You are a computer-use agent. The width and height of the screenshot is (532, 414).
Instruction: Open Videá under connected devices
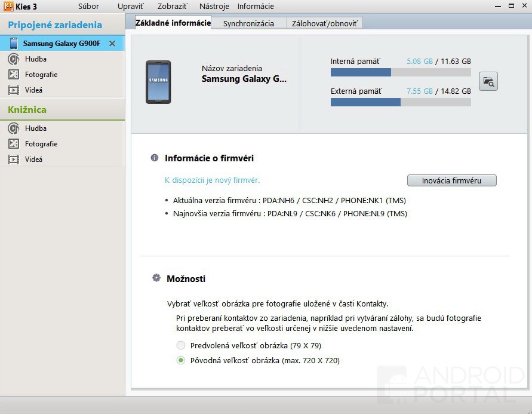pyautogui.click(x=33, y=90)
